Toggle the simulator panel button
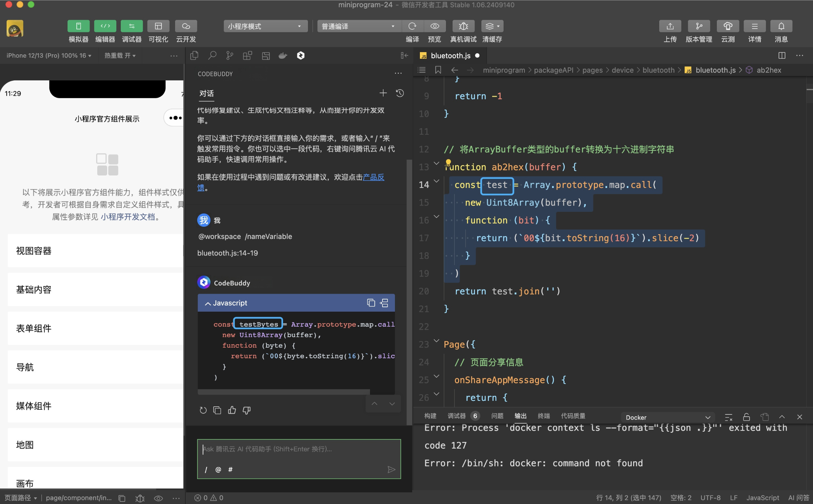The height and width of the screenshot is (504, 813). point(78,26)
